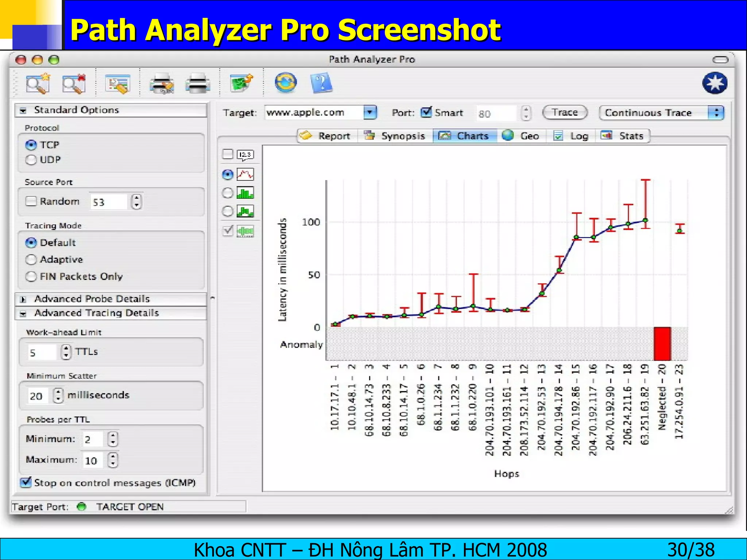747x560 pixels.
Task: Open the options card toolbar icon
Action: pos(118,84)
